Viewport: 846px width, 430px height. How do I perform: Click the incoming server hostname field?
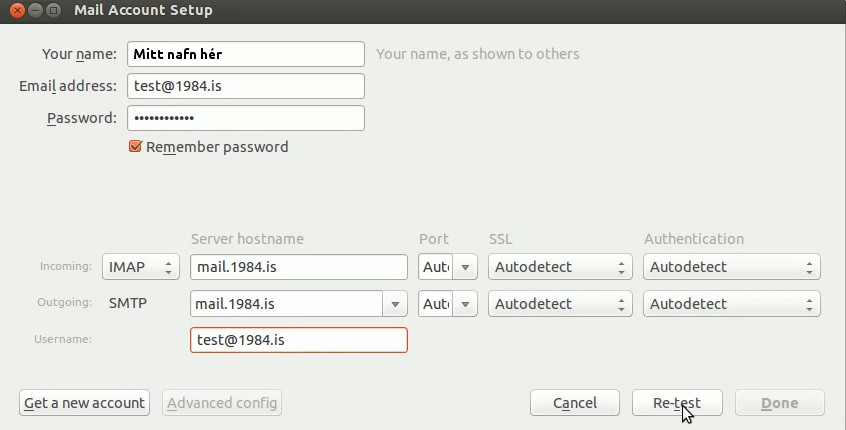[298, 267]
